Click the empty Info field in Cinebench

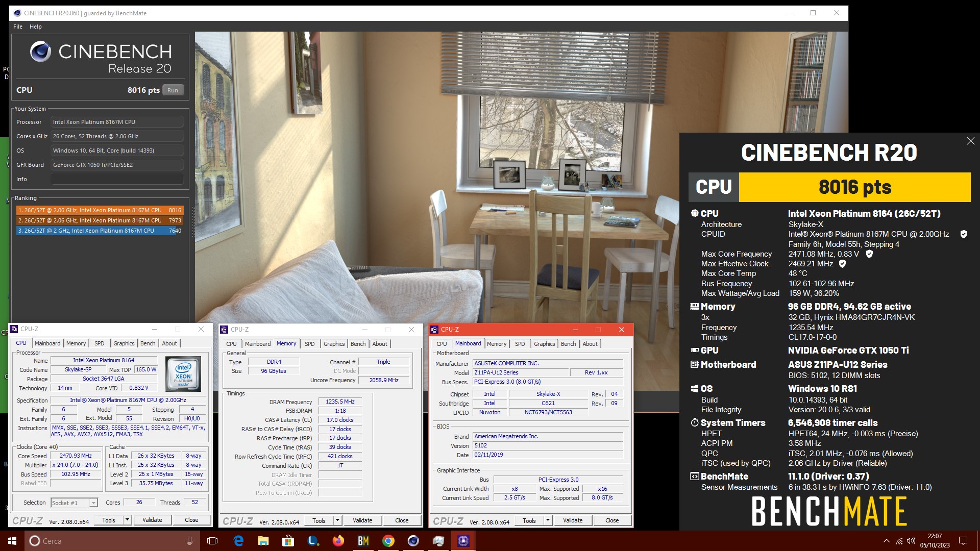(117, 179)
